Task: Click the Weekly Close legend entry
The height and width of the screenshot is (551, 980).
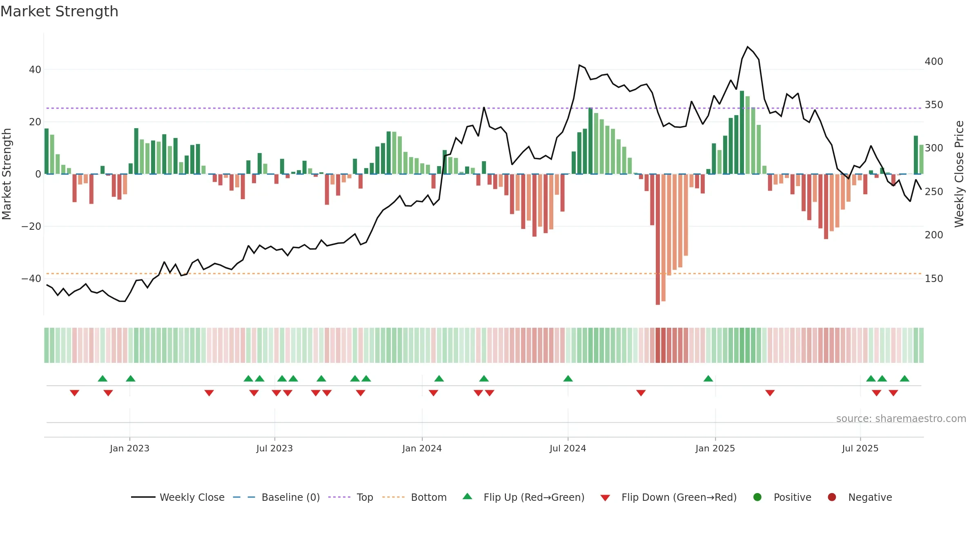Action: (178, 497)
